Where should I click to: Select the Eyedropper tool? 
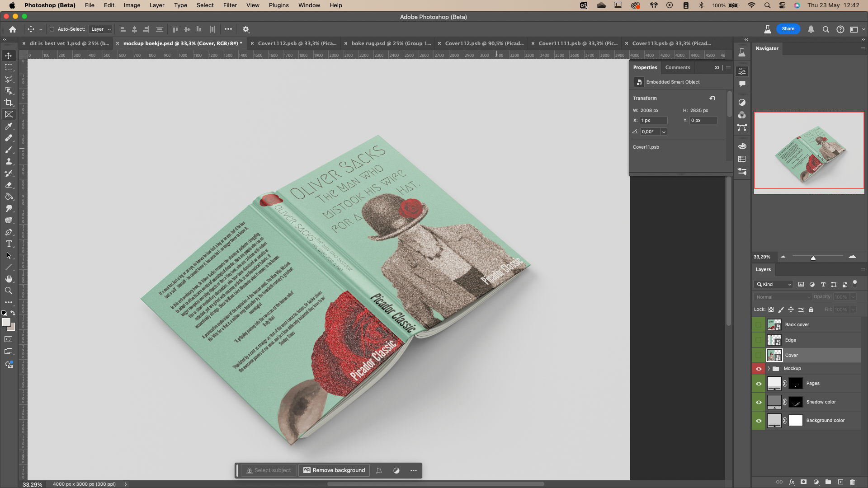pyautogui.click(x=9, y=127)
